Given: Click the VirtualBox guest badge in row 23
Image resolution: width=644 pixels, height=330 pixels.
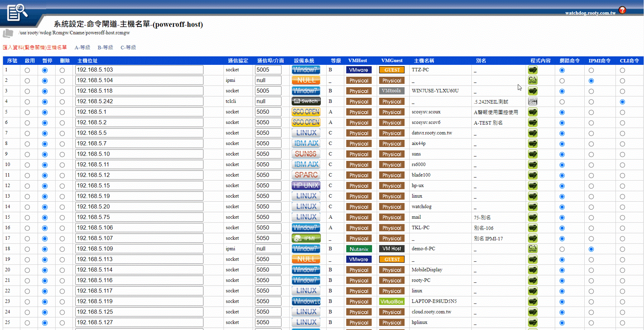Looking at the screenshot, I should click(391, 302).
